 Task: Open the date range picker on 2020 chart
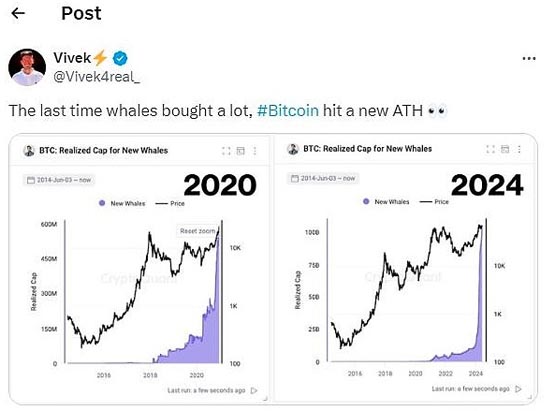(x=59, y=180)
